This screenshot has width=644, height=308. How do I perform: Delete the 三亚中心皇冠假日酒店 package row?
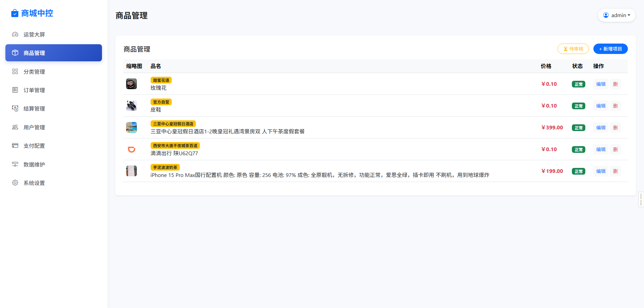(615, 128)
